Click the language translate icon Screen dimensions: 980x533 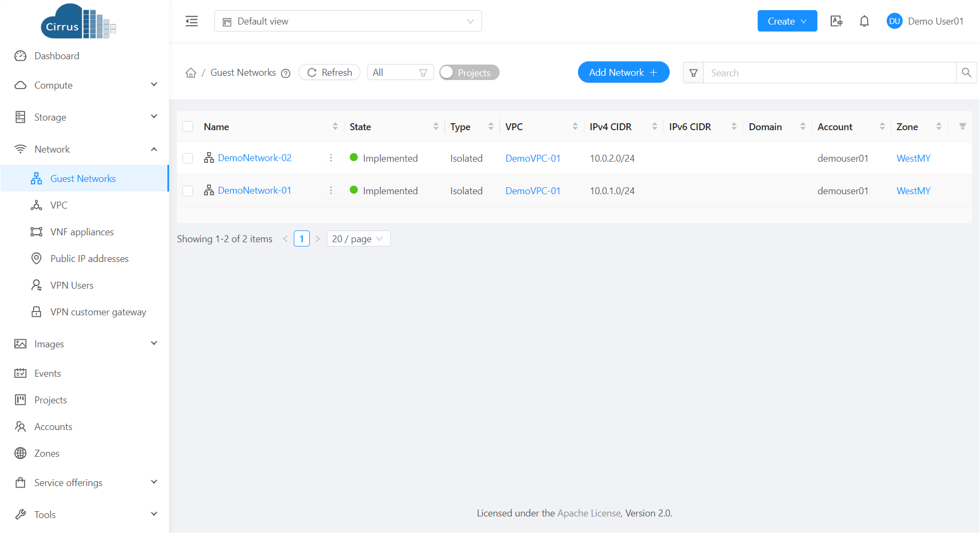click(x=836, y=21)
